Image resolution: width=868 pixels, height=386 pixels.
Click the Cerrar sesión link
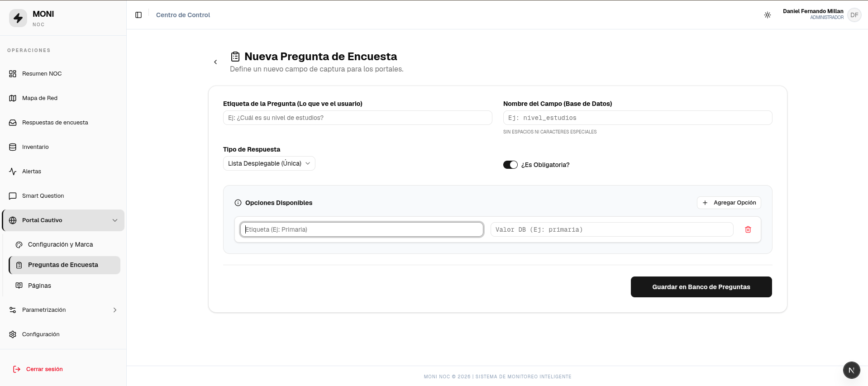click(x=44, y=369)
